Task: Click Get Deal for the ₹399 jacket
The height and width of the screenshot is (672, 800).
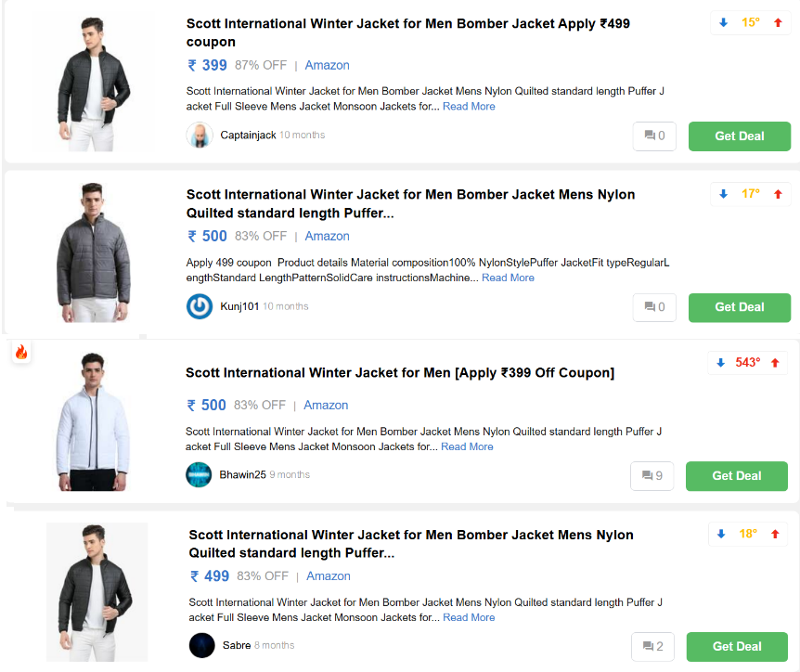Action: 739,136
